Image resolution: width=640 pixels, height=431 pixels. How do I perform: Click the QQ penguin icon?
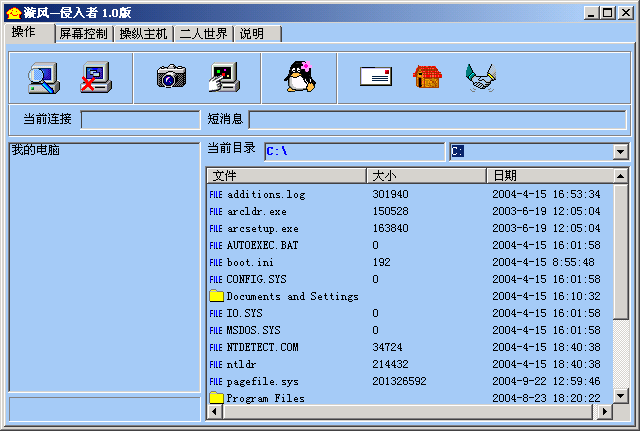[x=298, y=77]
